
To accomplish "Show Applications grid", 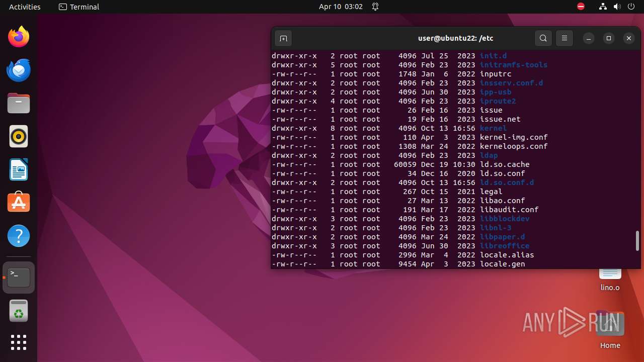I will (19, 342).
